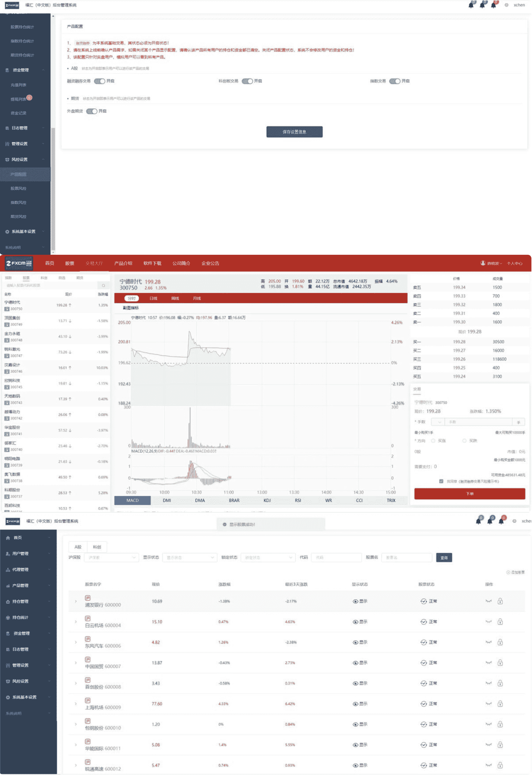Click the third red-badged bell in top header
532x777 pixels.
tap(494, 5)
